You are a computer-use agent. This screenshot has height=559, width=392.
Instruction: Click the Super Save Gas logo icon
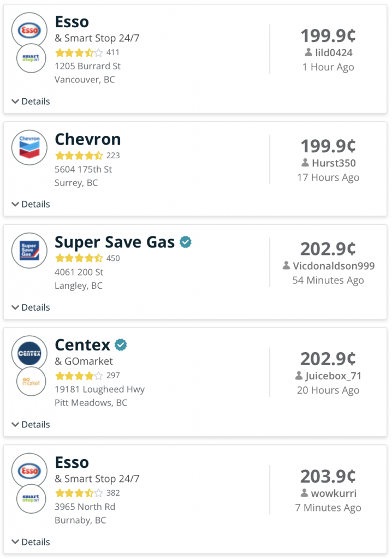pos(29,250)
